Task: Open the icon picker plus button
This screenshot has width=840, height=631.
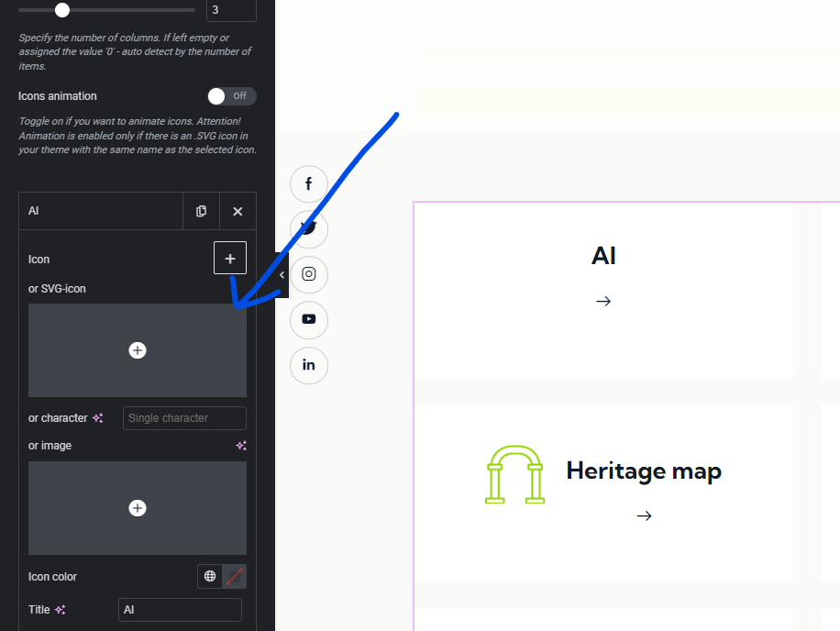Action: (230, 259)
